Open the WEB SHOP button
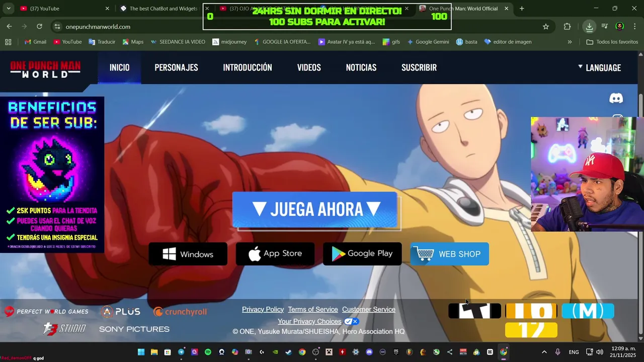The height and width of the screenshot is (362, 644). click(x=449, y=254)
